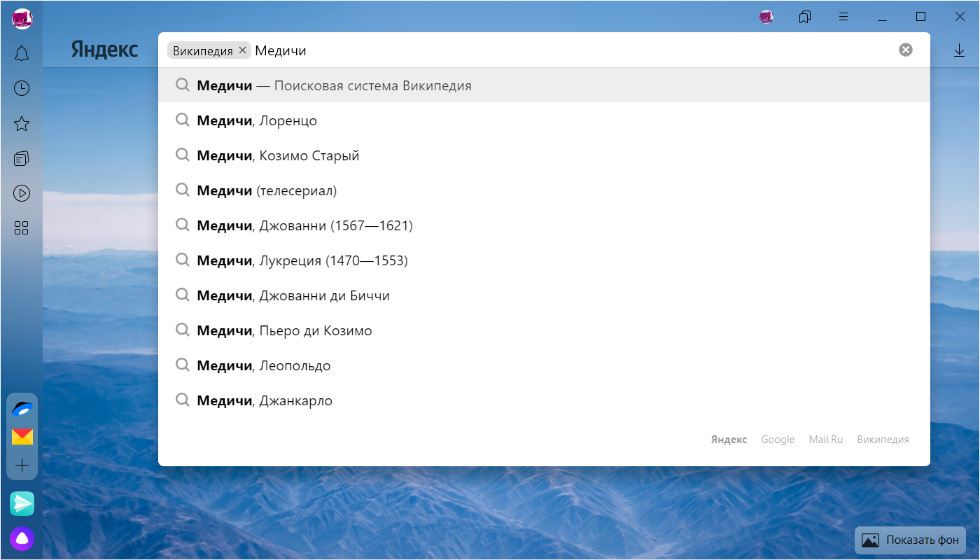Select suggestion Медичи, Козимо Старый
The height and width of the screenshot is (560, 980).
pyautogui.click(x=544, y=155)
